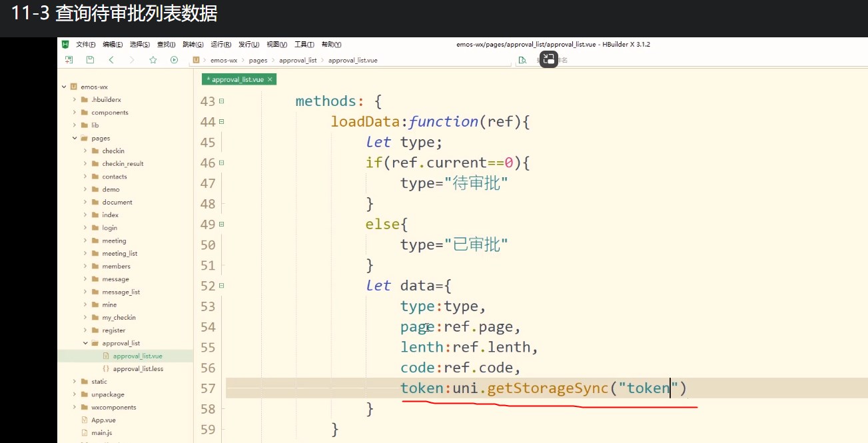
Task: Select the my_checkin folder row
Action: tap(125, 318)
